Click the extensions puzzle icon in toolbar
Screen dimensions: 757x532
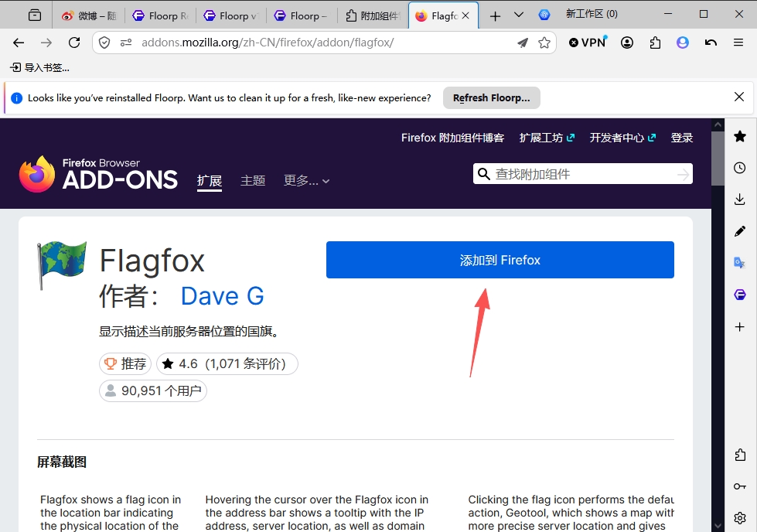[655, 43]
